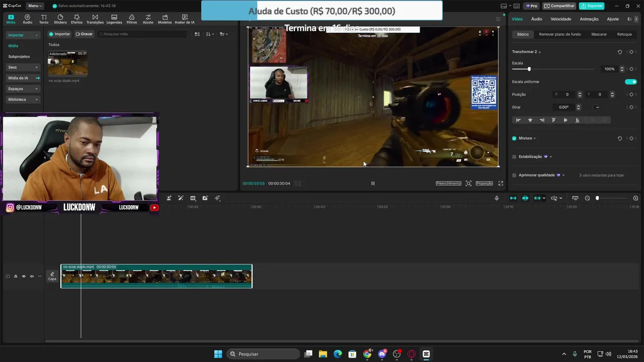Viewport: 644px width, 362px height.
Task: Reset the Mistura settings
Action: click(x=619, y=138)
